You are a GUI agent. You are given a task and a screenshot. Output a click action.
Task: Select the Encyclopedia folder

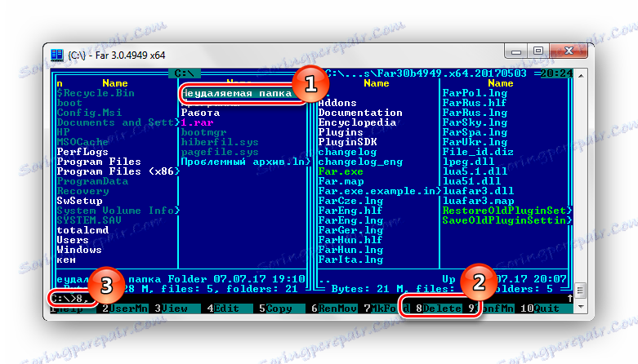pos(357,122)
